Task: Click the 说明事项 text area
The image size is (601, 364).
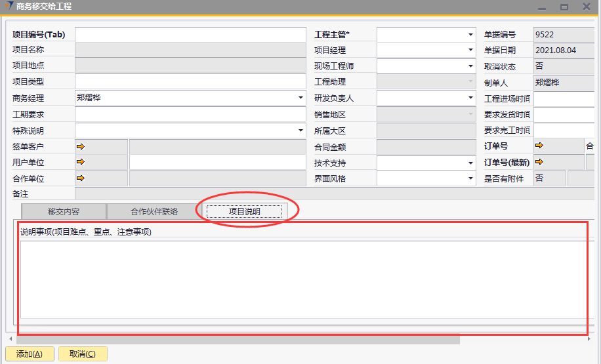Action: [302, 279]
